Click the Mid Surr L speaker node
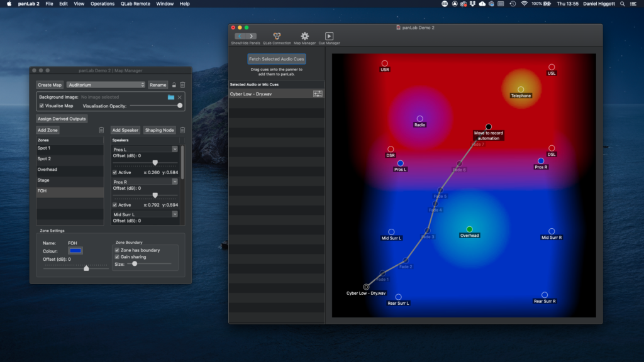The height and width of the screenshot is (362, 644). pyautogui.click(x=391, y=232)
